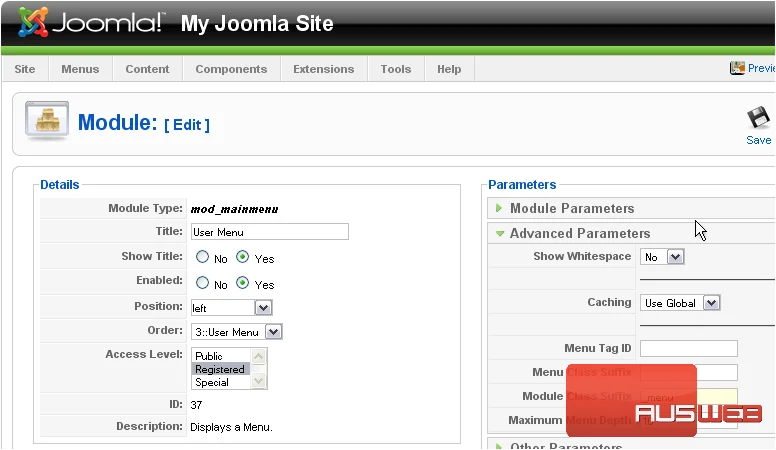Set Enabled to No
The height and width of the screenshot is (450, 776).
point(202,283)
